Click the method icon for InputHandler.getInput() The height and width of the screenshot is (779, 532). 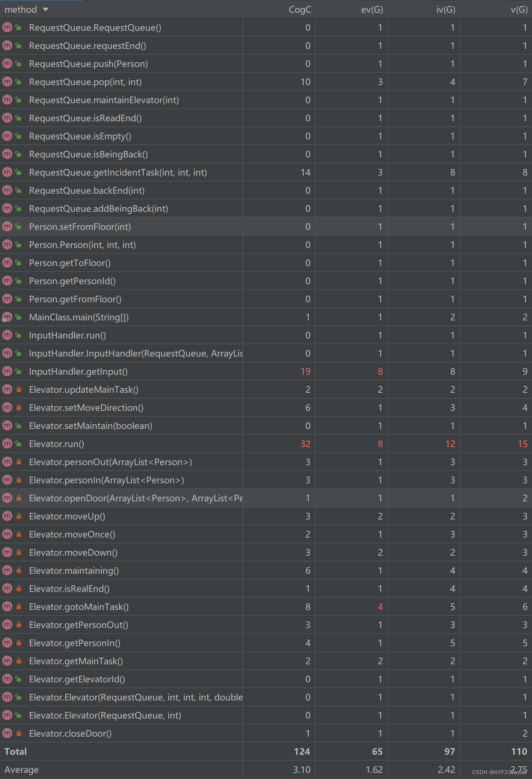tap(7, 371)
